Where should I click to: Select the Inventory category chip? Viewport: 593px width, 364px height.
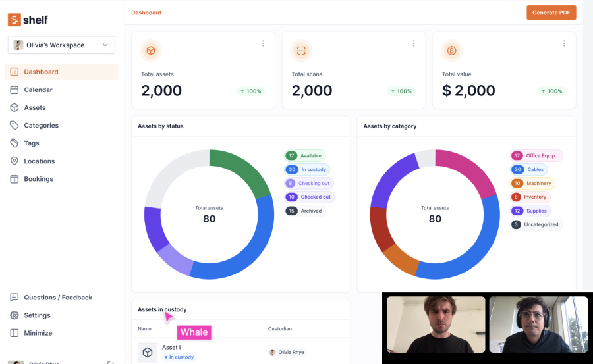[x=530, y=197]
